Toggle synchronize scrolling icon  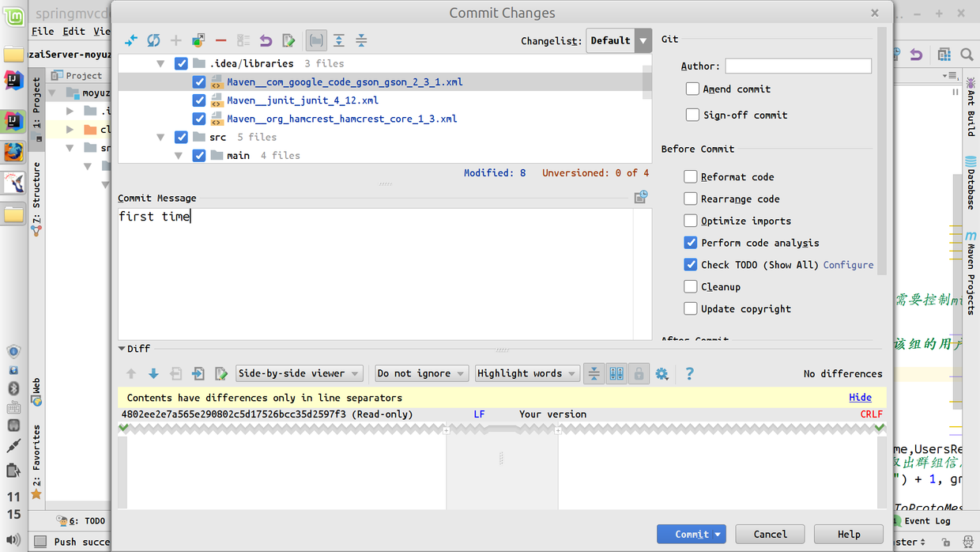(x=616, y=373)
